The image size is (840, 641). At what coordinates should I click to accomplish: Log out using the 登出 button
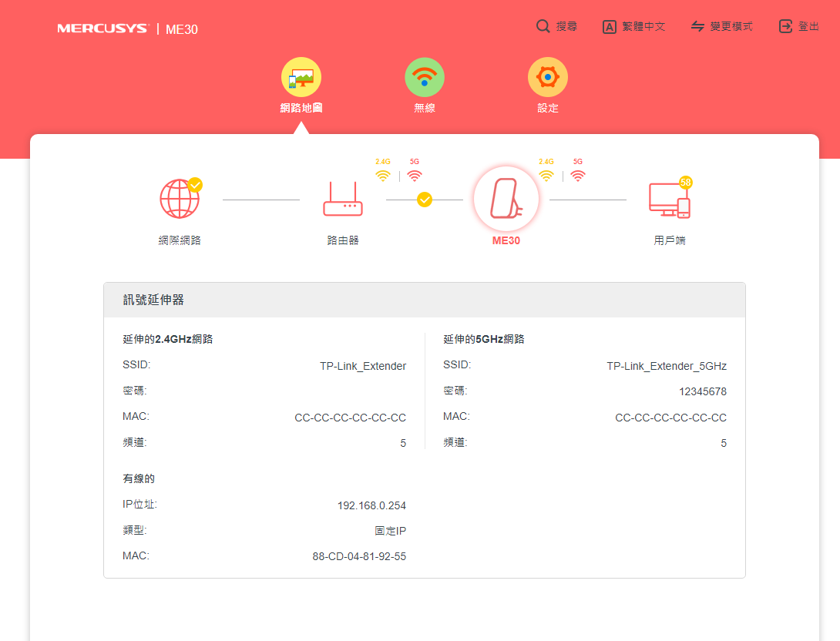pos(798,27)
